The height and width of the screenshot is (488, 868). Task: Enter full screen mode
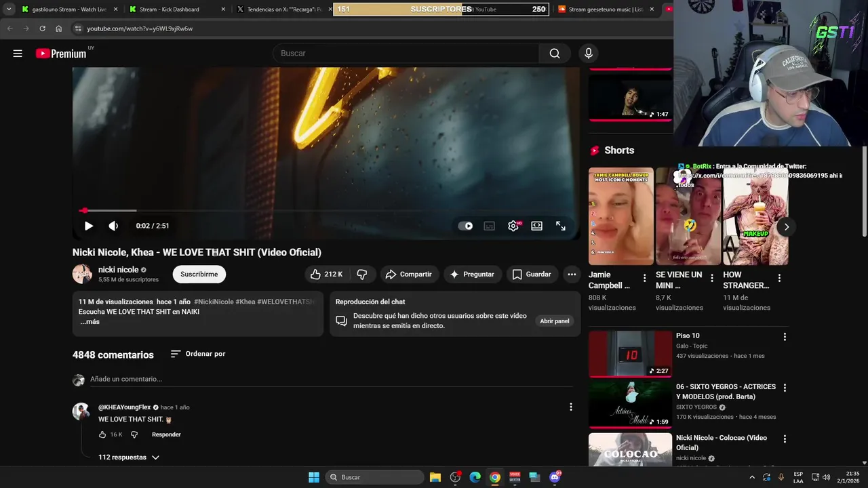click(561, 226)
